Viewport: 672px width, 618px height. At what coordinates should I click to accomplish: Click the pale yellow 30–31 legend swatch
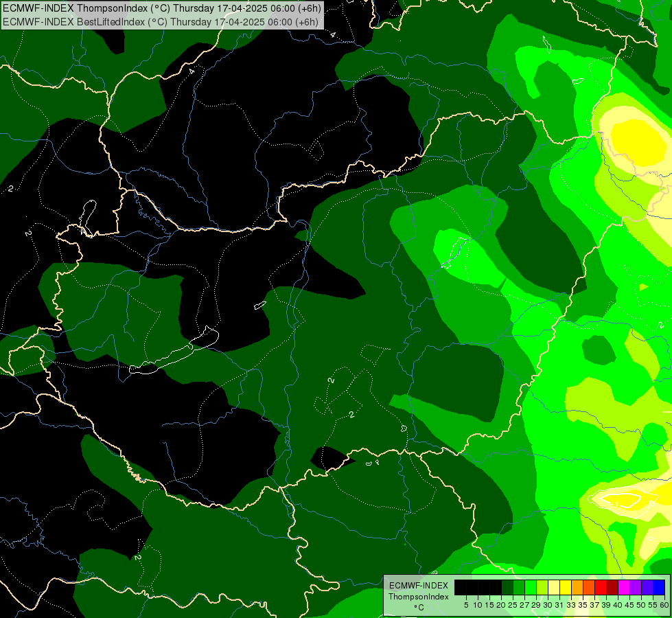[x=554, y=587]
